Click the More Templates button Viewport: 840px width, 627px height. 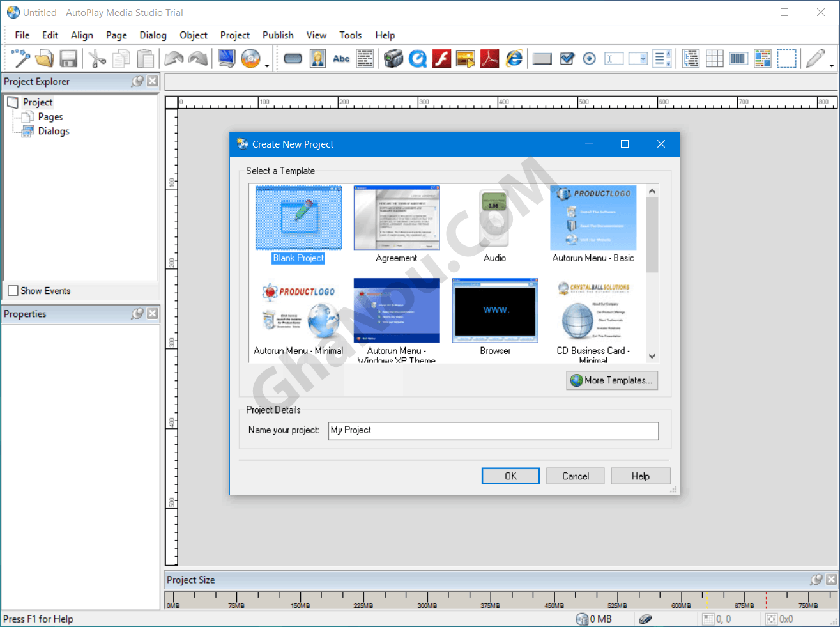(612, 380)
